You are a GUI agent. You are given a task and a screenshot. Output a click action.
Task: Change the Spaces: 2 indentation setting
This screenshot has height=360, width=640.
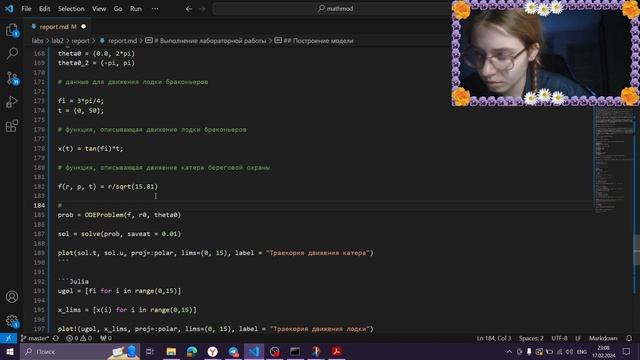pos(531,338)
